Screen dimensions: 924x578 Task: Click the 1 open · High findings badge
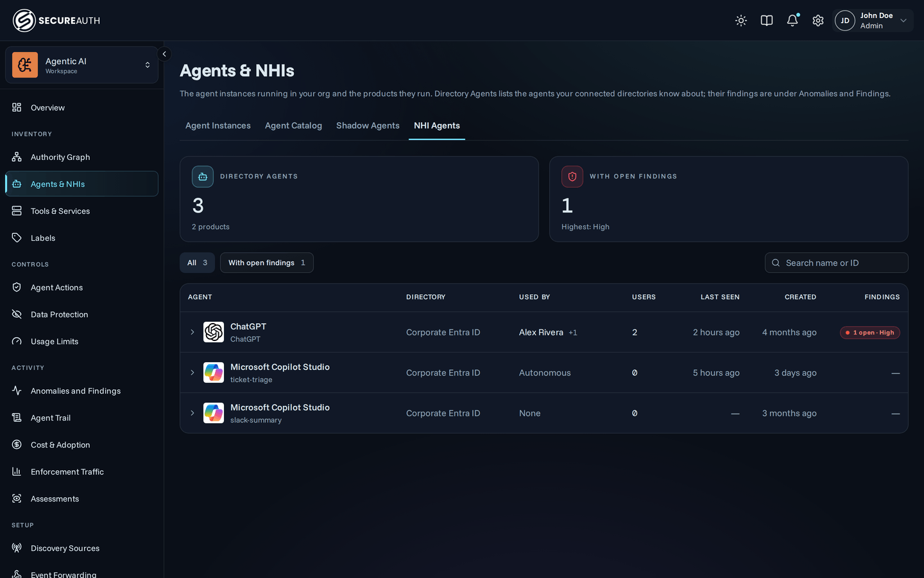[x=870, y=333]
